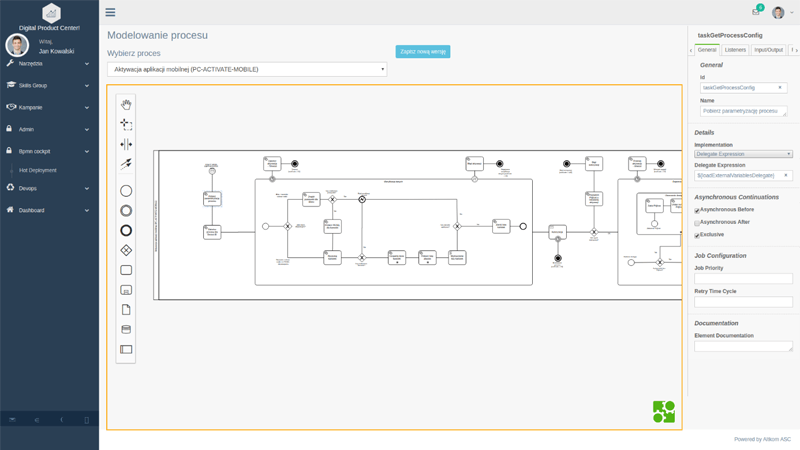Activate the lasso selection tool
Image resolution: width=800 pixels, height=450 pixels.
tap(126, 124)
